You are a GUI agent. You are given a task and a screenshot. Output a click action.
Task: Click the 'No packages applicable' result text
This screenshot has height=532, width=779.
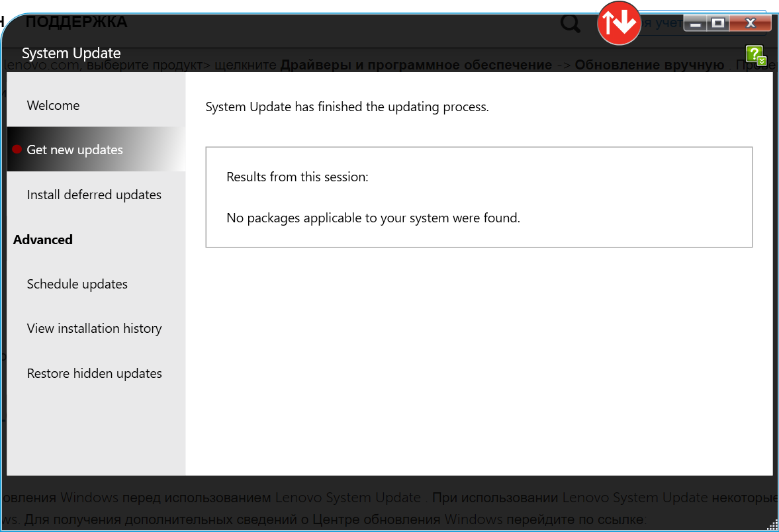(373, 218)
